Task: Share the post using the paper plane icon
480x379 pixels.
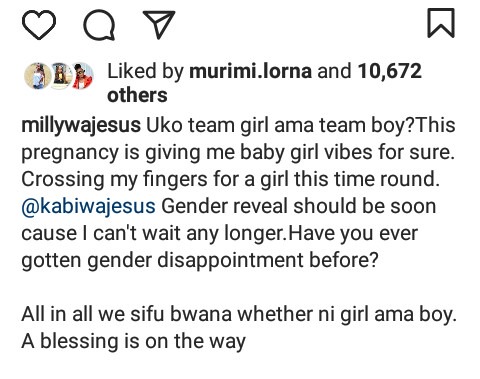Action: [159, 24]
